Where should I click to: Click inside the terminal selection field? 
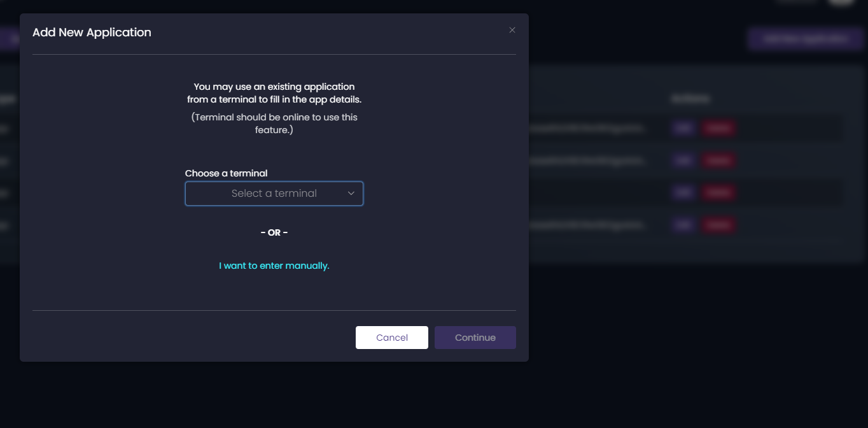pyautogui.click(x=274, y=194)
